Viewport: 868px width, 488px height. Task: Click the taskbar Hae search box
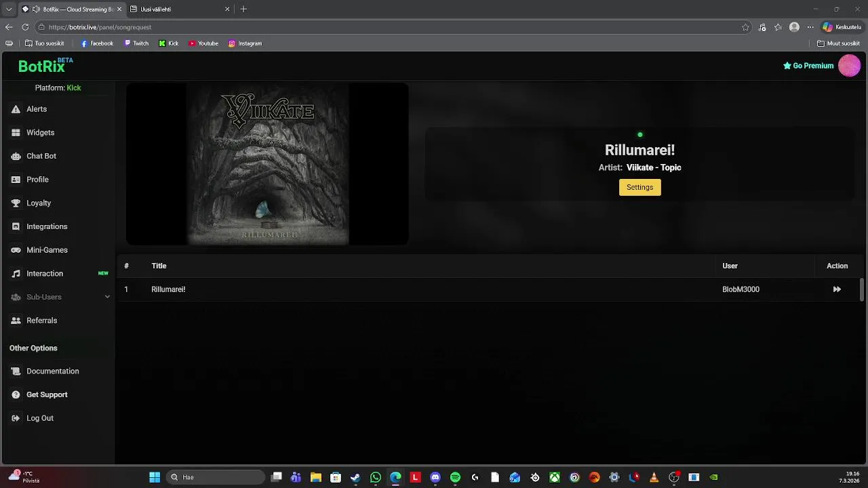point(216,477)
